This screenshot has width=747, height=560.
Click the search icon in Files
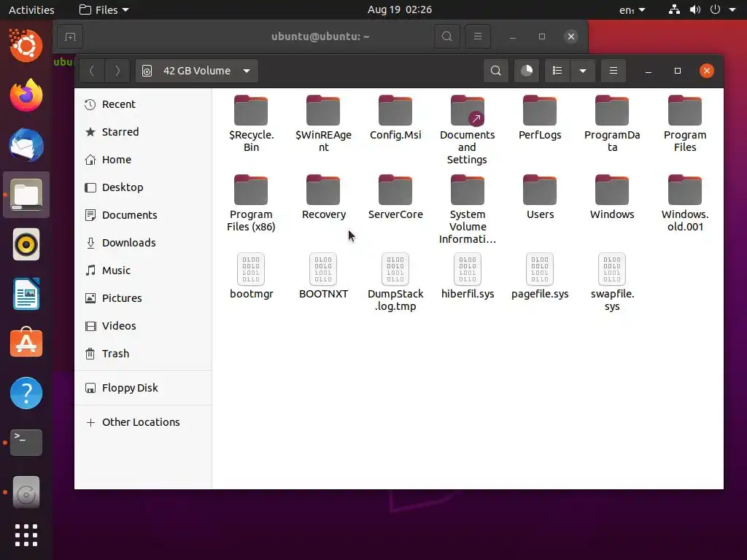[x=495, y=71]
